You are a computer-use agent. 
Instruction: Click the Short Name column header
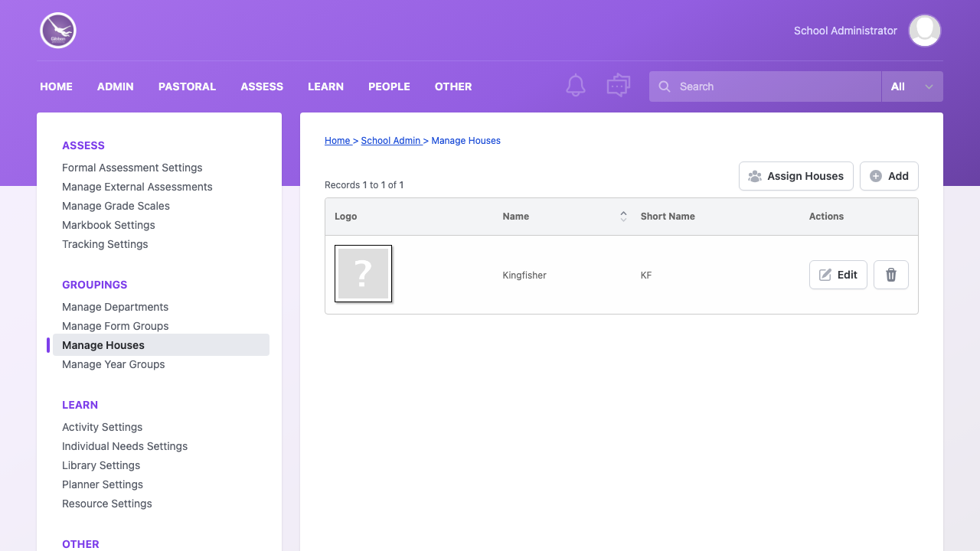point(668,217)
